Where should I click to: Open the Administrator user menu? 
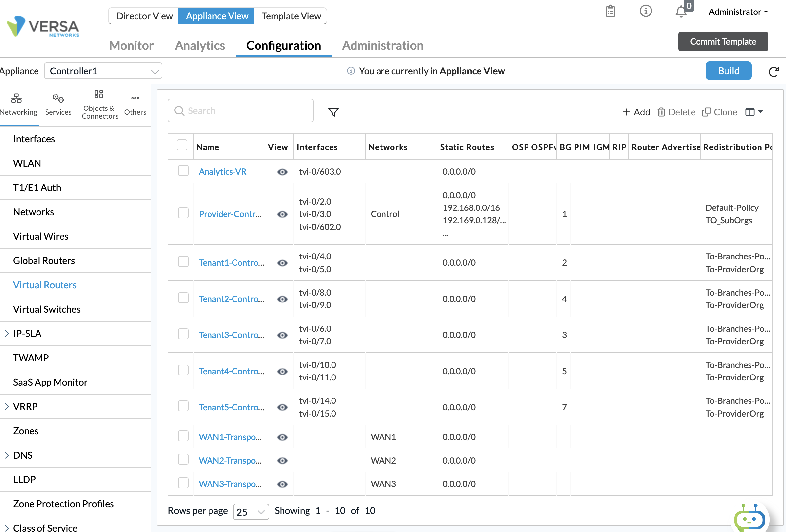[738, 12]
